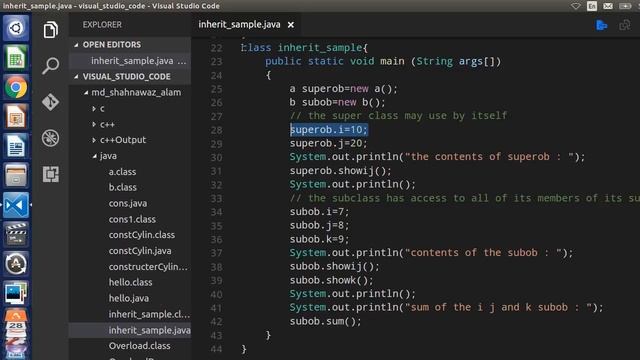Click the blue open preview icon in editor title
The image size is (640, 360).
point(601,25)
